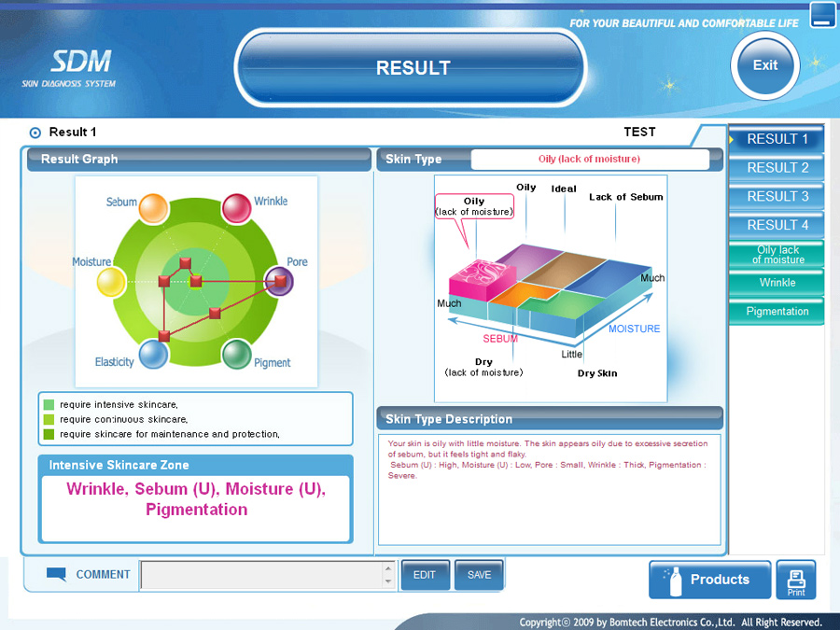
Task: Minimize using the top-right blue icon
Action: pos(822,14)
